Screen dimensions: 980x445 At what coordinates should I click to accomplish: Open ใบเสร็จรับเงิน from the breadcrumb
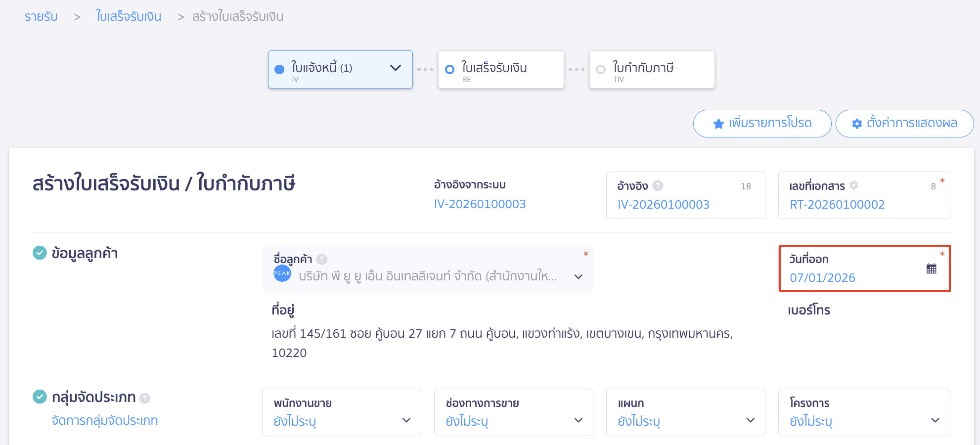coord(128,16)
